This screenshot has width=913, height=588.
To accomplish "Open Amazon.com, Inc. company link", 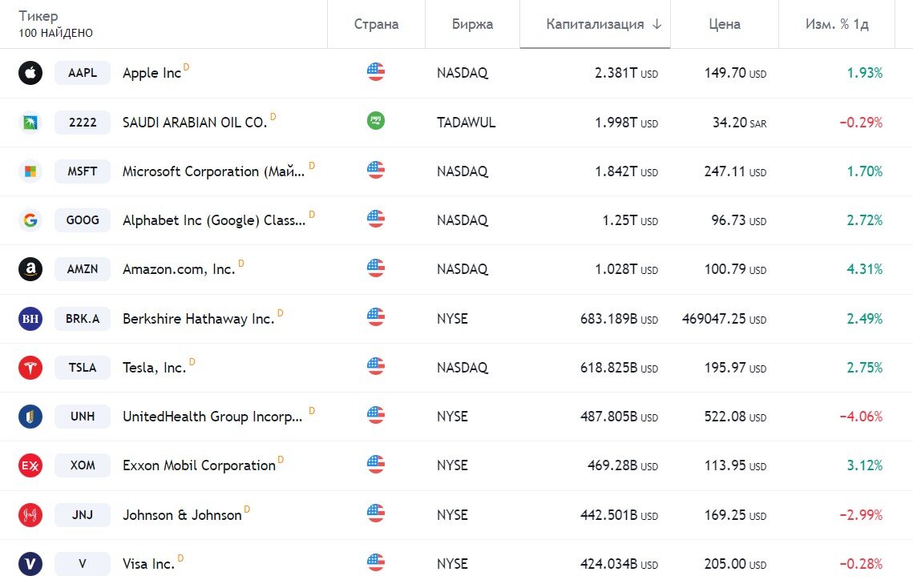I will 179,269.
